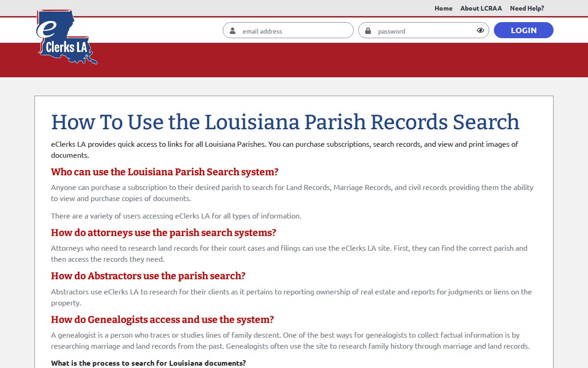
Task: Click heading "Who can use the Louisiana Parish Search system?"
Action: (x=164, y=172)
